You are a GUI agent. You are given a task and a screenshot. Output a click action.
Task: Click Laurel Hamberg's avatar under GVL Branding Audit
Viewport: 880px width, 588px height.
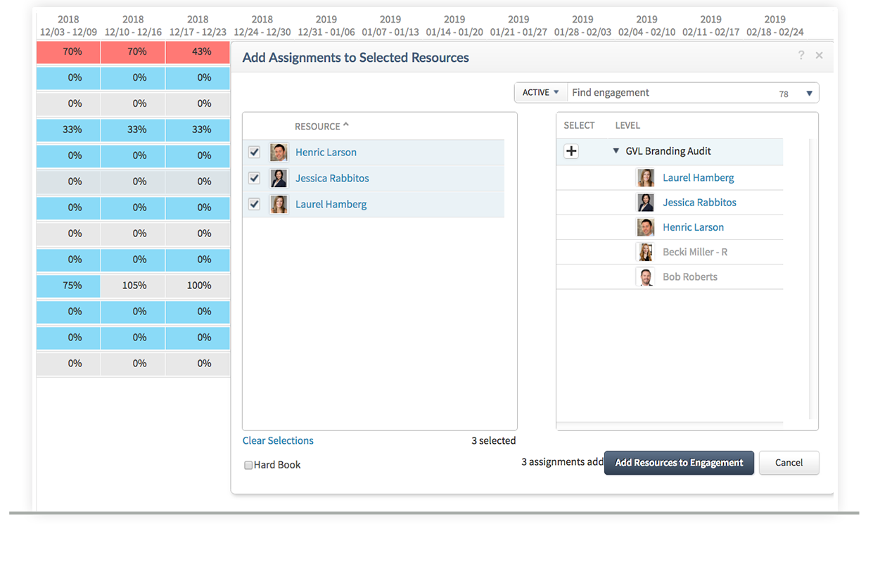pyautogui.click(x=645, y=178)
